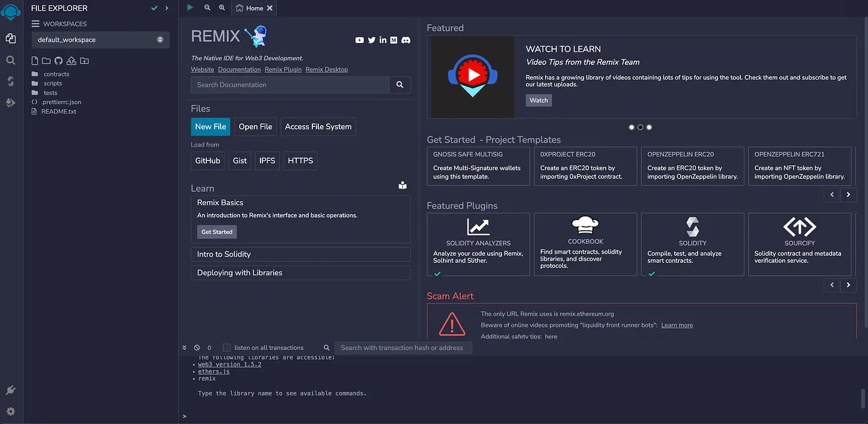This screenshot has height=424, width=868.
Task: Open the Settings gear icon
Action: 11,411
